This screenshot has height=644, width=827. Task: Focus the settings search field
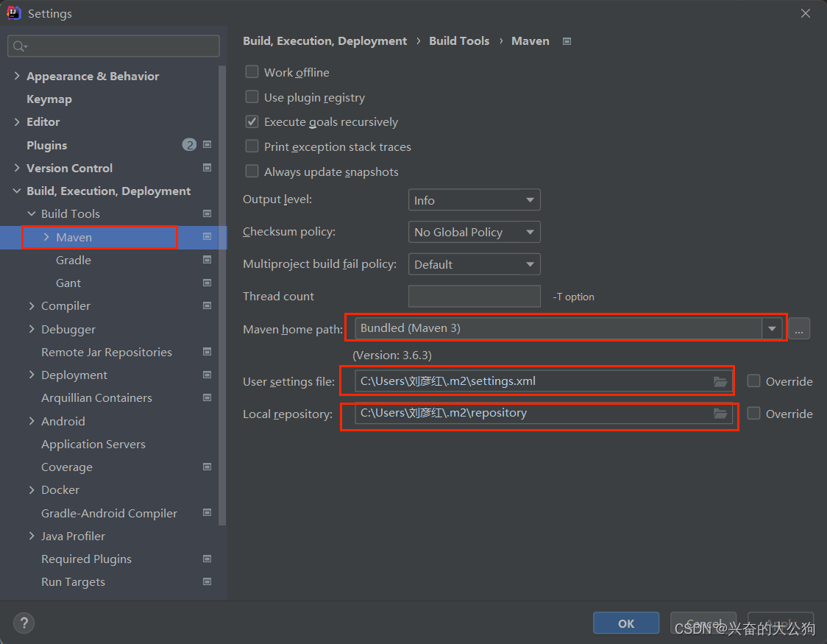coord(113,46)
